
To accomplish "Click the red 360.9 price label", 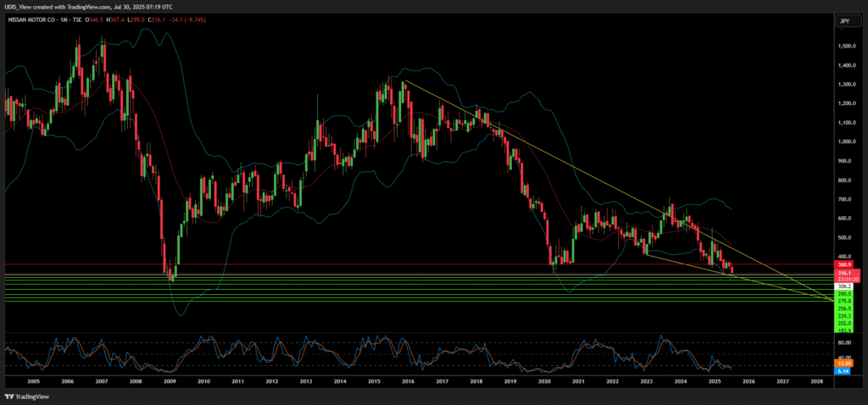I will [843, 265].
